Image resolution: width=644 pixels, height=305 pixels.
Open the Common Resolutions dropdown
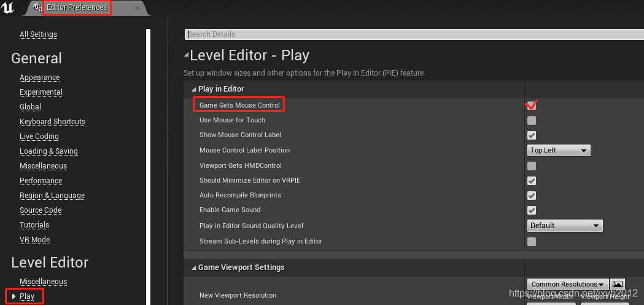click(568, 284)
